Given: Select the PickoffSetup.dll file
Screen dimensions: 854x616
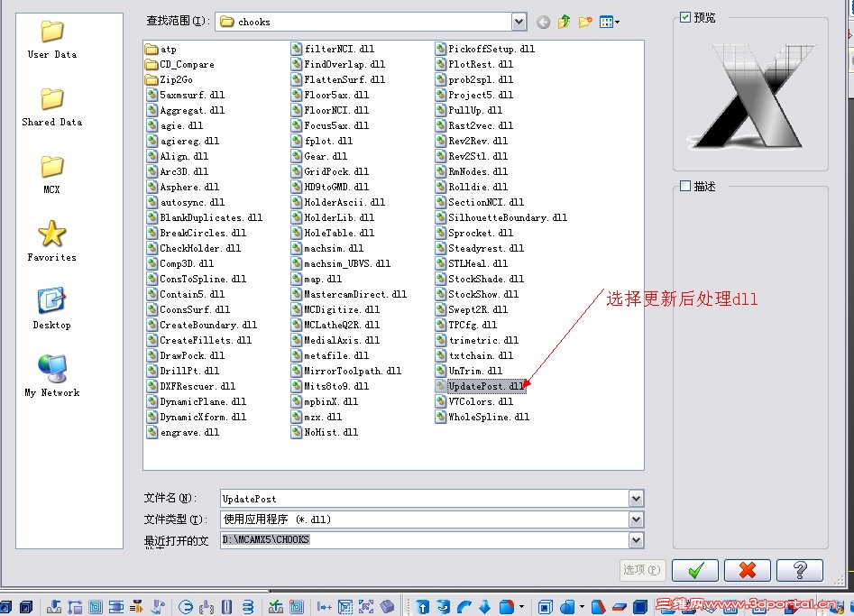Looking at the screenshot, I should click(x=486, y=49).
